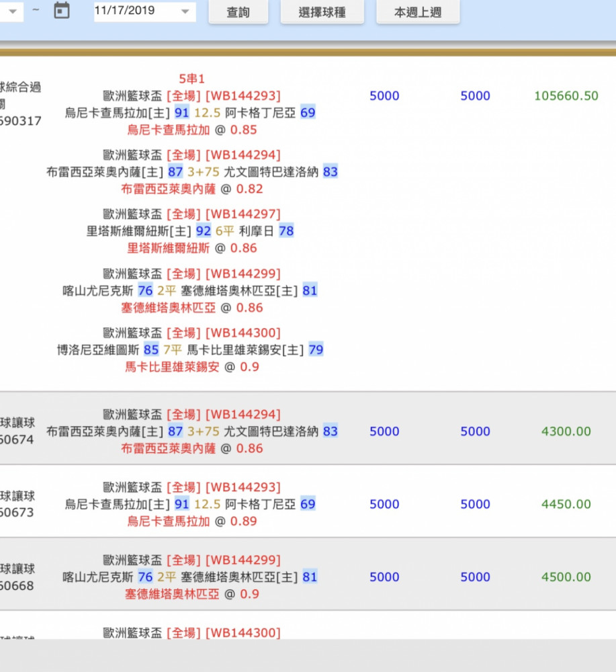Click the ticket number ending 50674

pyautogui.click(x=17, y=439)
